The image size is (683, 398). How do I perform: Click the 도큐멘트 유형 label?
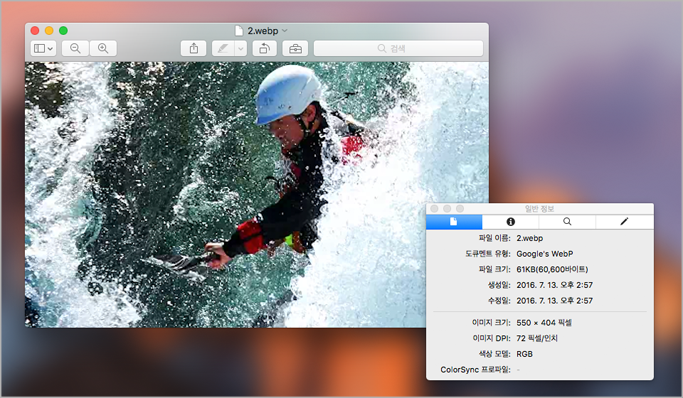click(x=488, y=254)
